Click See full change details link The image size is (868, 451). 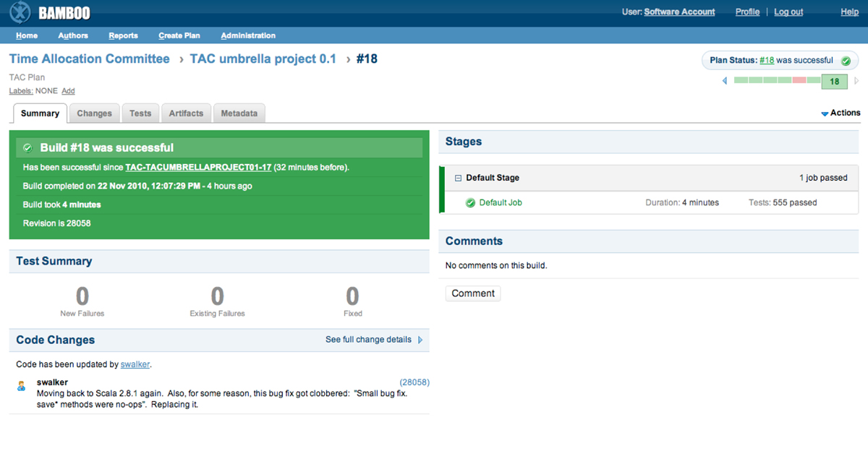[368, 340]
